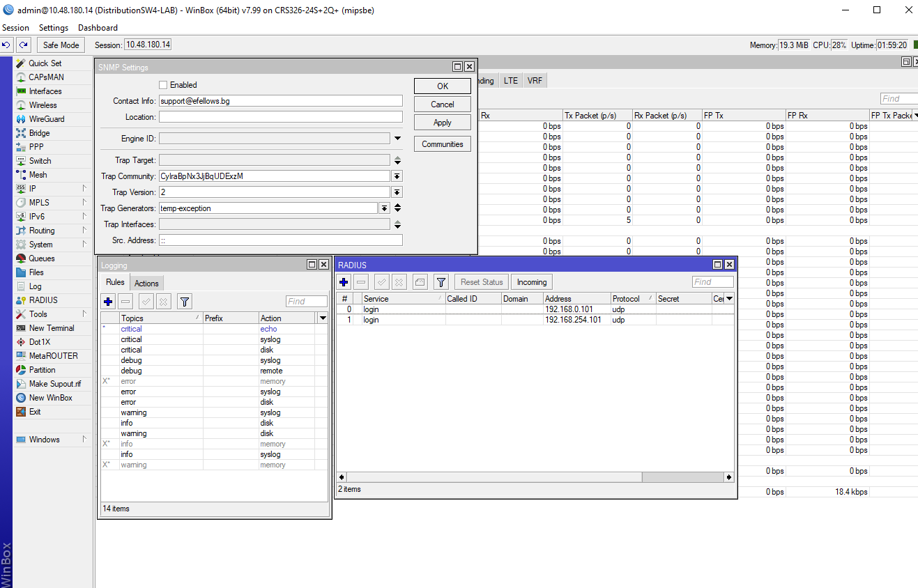Image resolution: width=918 pixels, height=588 pixels.
Task: Click the Location input field
Action: [281, 117]
